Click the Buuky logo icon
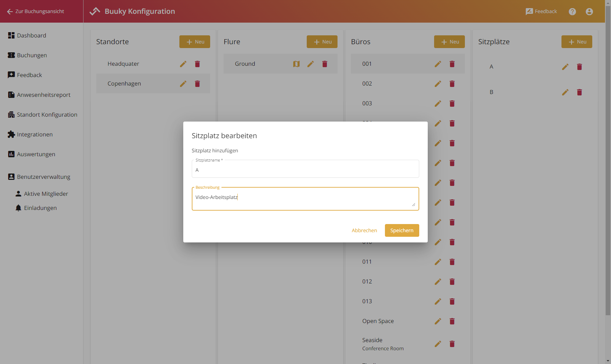611x364 pixels. pos(95,11)
